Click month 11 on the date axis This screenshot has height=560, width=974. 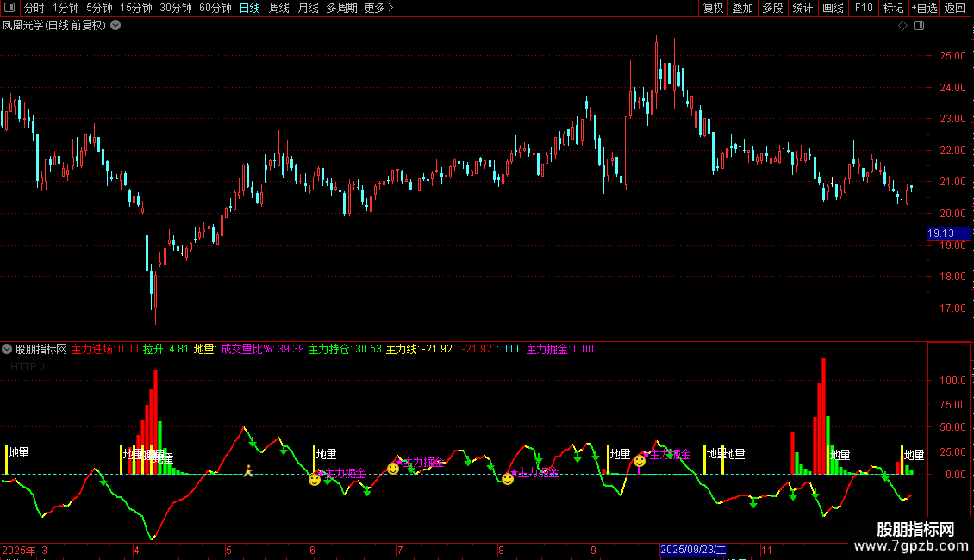click(766, 550)
